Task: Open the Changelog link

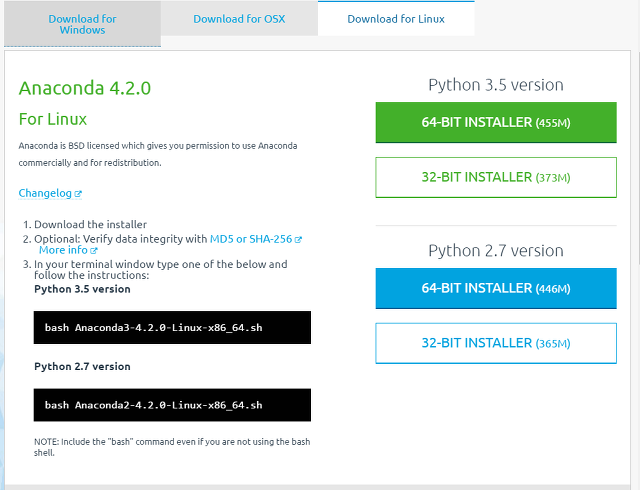Action: [x=45, y=193]
